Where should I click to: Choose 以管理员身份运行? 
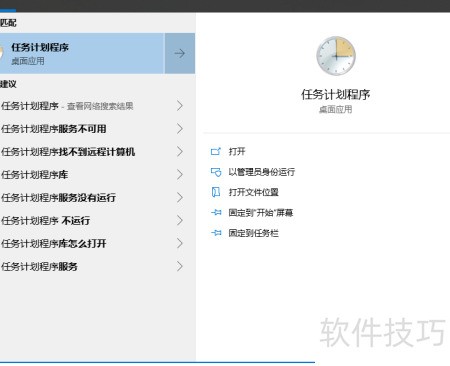click(262, 172)
